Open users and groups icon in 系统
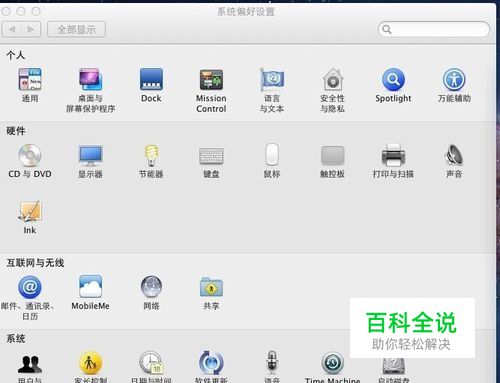Screen dimensions: 500x383 [x=30, y=364]
